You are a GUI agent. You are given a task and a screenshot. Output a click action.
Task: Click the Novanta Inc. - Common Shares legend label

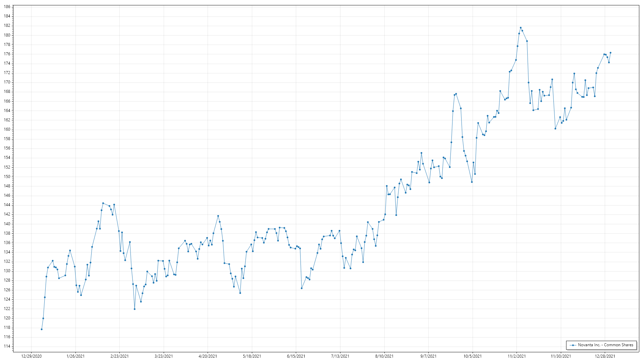click(605, 345)
